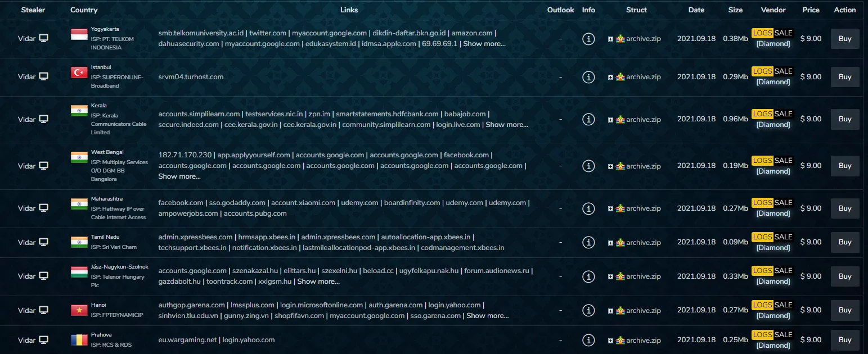868x354 pixels.
Task: Click the monitor icon beside Vidar in Maharashtra row
Action: (44, 208)
